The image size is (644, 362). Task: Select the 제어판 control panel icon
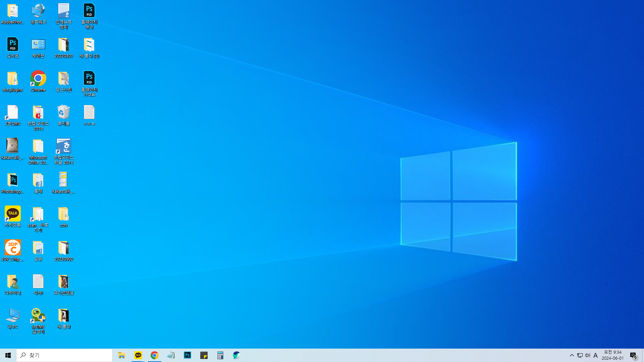coord(38,48)
